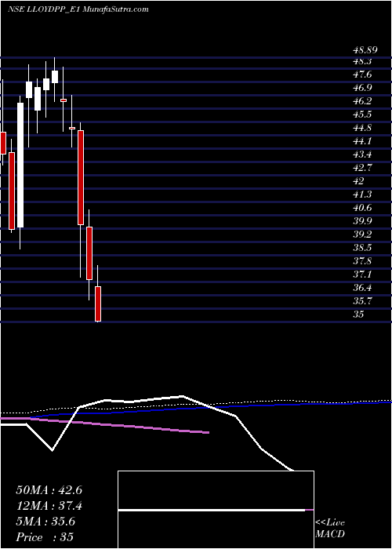392x549 pixels.
Task: Select the 42 price axis label
Action: pos(359,181)
